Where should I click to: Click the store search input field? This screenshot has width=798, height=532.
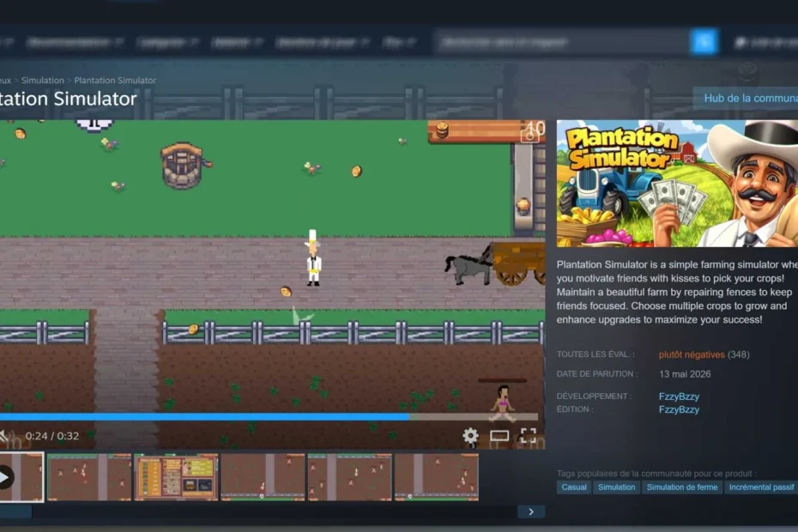click(562, 42)
